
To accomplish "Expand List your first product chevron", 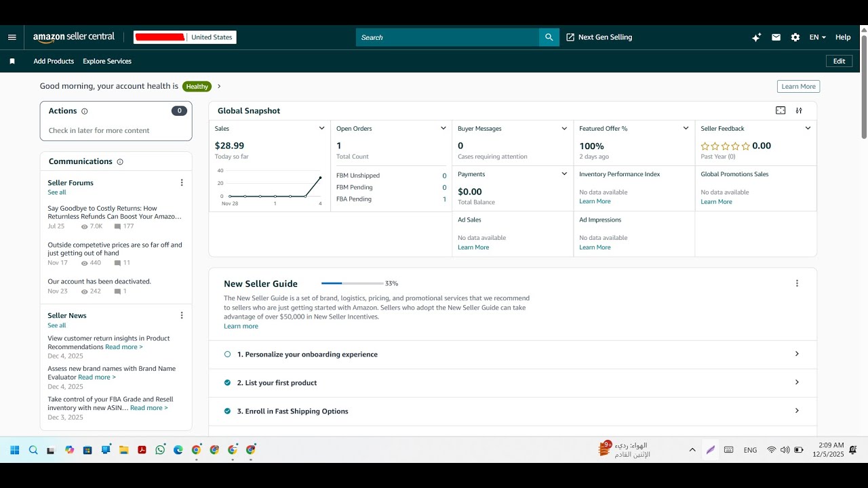I will pyautogui.click(x=797, y=382).
